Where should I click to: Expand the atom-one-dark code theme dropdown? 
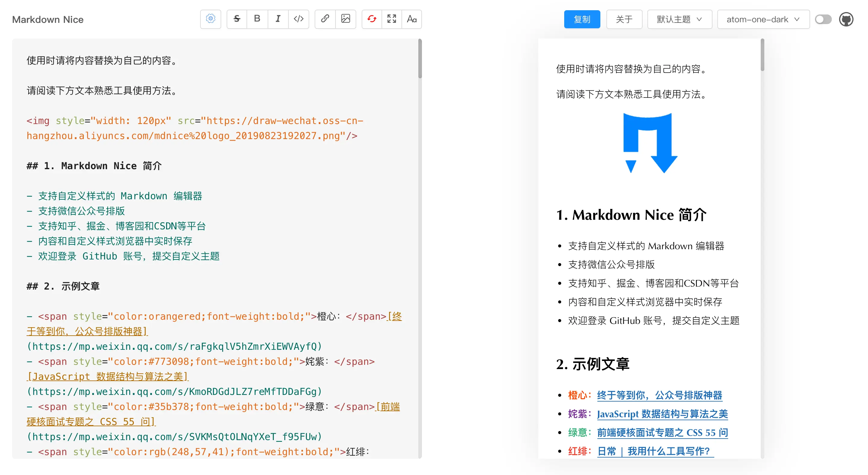tap(763, 19)
